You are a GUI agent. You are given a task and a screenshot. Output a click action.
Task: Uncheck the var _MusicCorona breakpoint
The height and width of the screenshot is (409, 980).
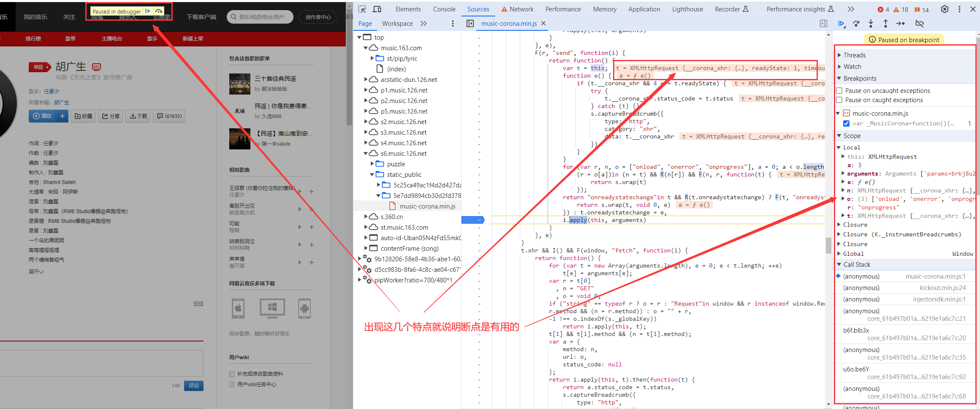(846, 124)
